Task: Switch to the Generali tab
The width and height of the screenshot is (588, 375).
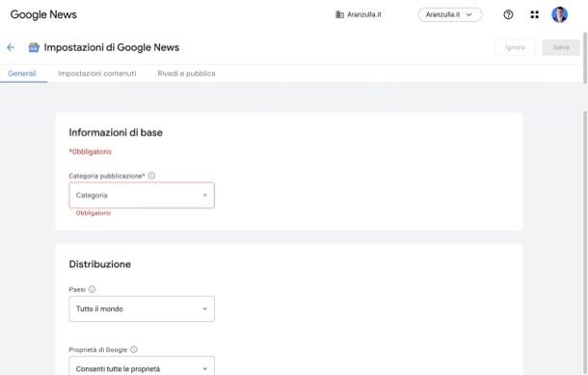Action: pos(22,73)
